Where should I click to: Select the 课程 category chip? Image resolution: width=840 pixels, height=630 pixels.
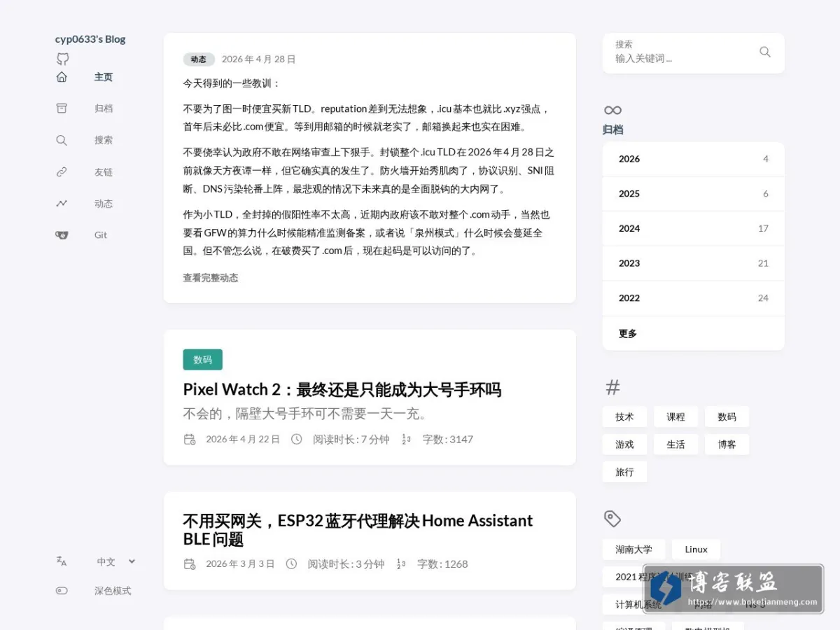[x=675, y=416]
